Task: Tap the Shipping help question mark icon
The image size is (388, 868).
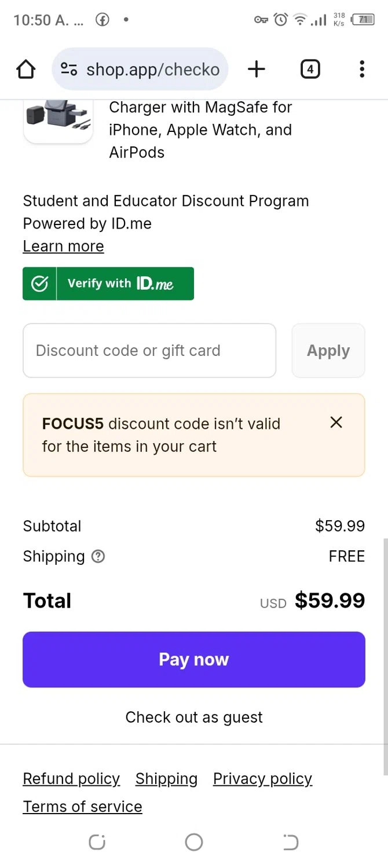Action: tap(98, 556)
